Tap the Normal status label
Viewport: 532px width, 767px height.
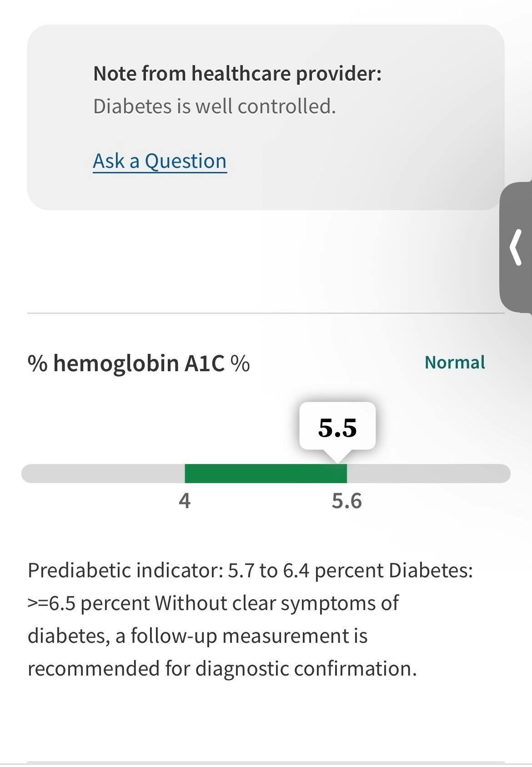tap(455, 363)
